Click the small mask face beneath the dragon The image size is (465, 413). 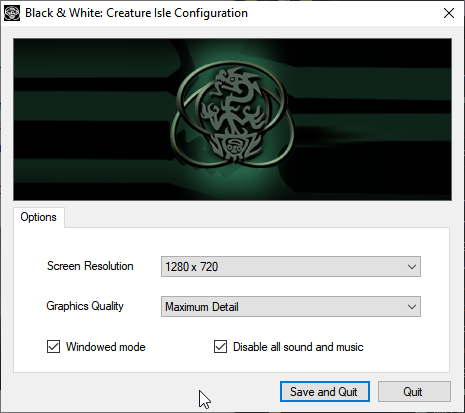coord(233,146)
